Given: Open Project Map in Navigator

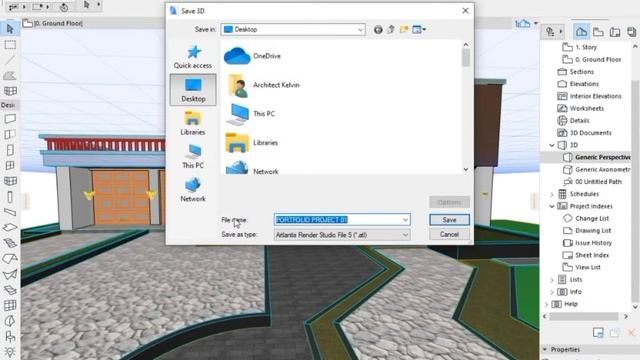Looking at the screenshot, I should [582, 32].
